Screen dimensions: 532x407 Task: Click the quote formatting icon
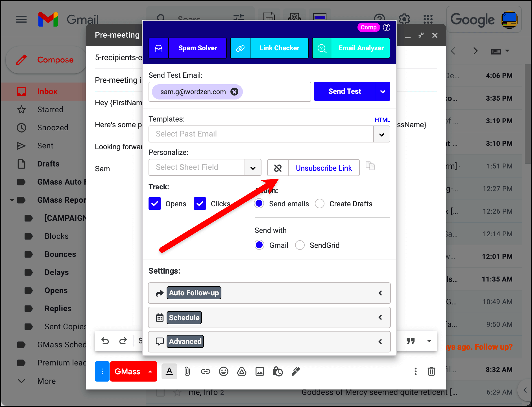point(411,341)
